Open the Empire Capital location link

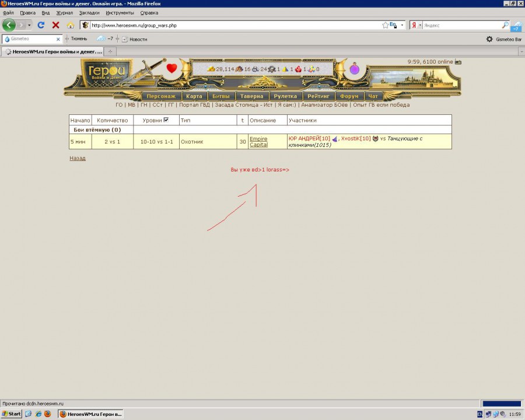(258, 142)
